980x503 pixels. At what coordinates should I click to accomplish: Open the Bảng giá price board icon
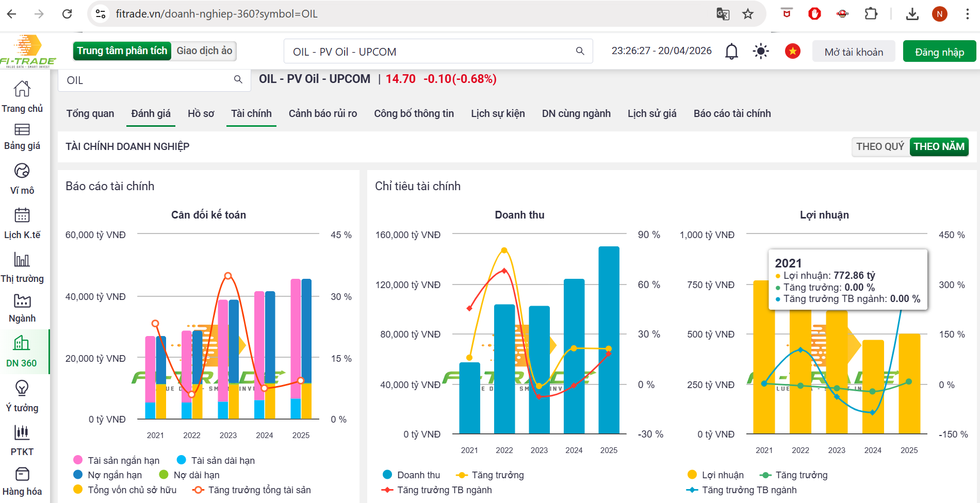pos(22,129)
